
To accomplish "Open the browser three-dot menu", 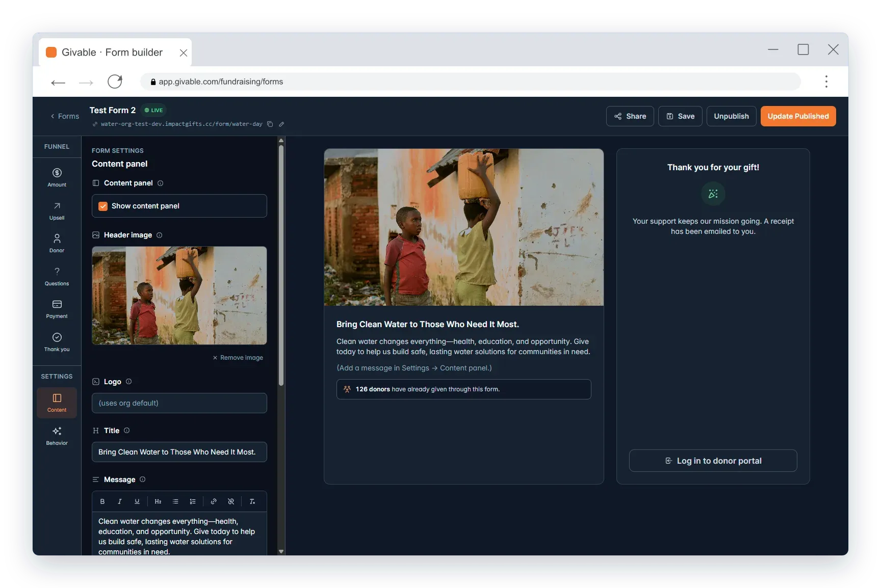I will 826,82.
